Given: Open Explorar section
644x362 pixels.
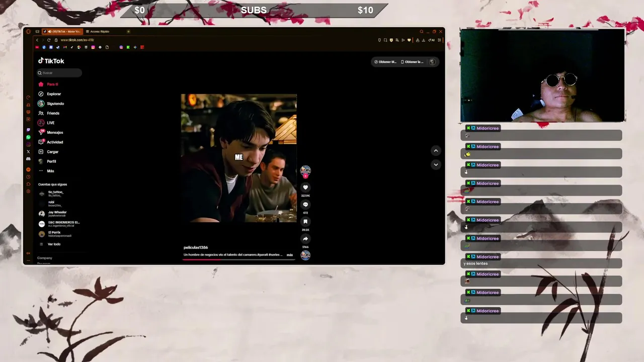Looking at the screenshot, I should click(49, 94).
